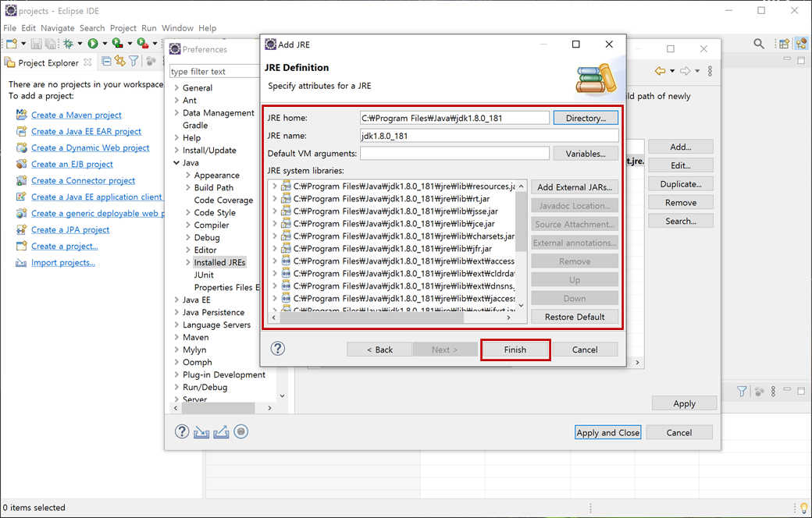
Task: Click the green Run toolbar icon
Action: [93, 44]
